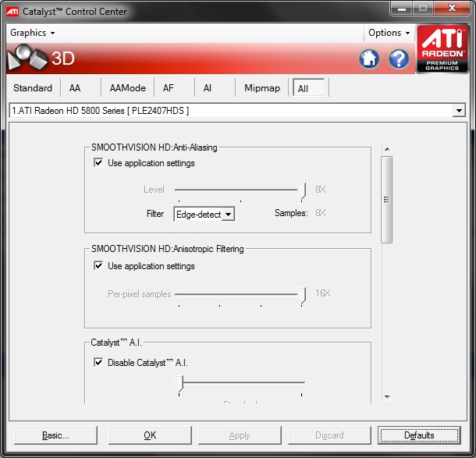Open the AAMode tab
476x458 pixels.
coord(128,88)
